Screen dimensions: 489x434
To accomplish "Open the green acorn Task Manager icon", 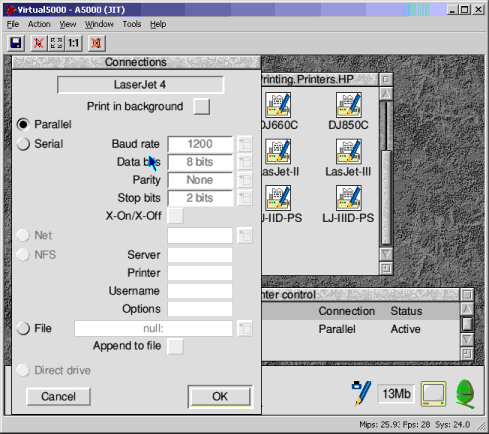I will pyautogui.click(x=465, y=394).
